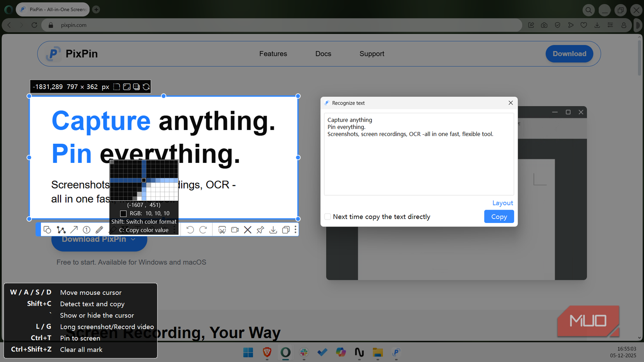
Task: Go back to the previous page
Action: coord(9,25)
